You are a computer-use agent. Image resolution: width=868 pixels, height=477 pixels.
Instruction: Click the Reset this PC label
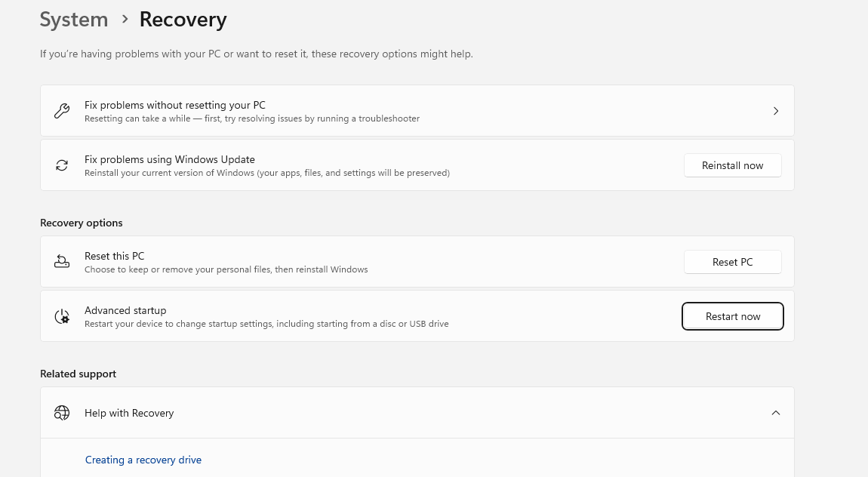114,256
